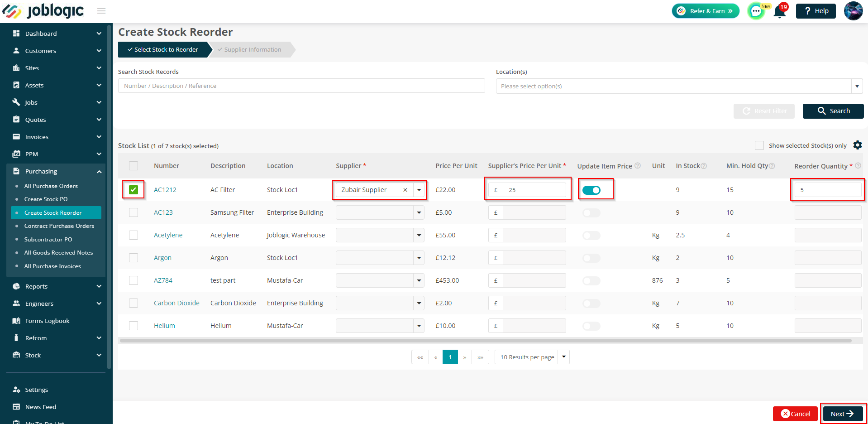This screenshot has width=868, height=424.
Task: Check the Helium row checkbox
Action: pyautogui.click(x=134, y=326)
